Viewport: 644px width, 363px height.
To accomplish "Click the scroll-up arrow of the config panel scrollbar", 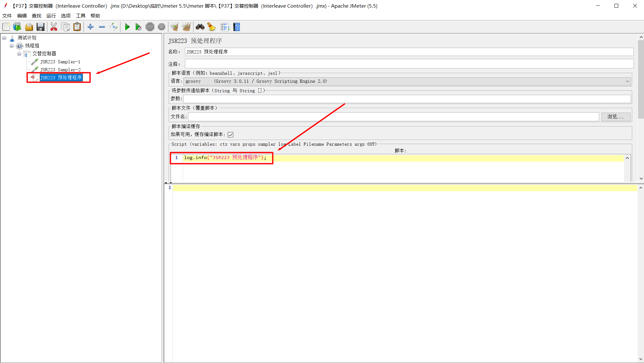I will [x=641, y=37].
